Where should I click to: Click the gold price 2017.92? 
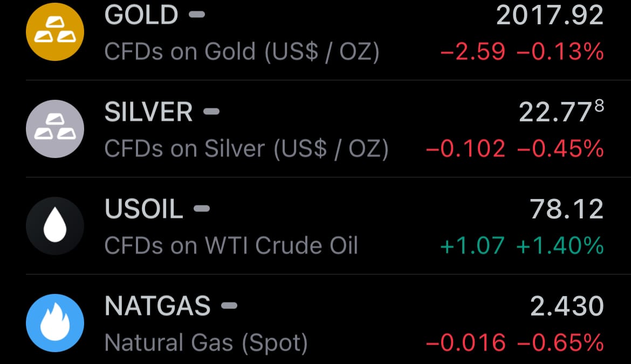(550, 15)
